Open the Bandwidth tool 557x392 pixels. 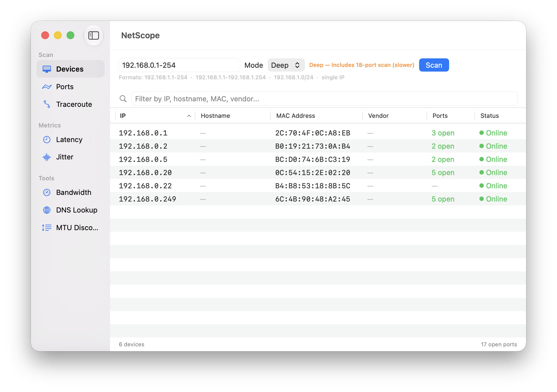(74, 192)
